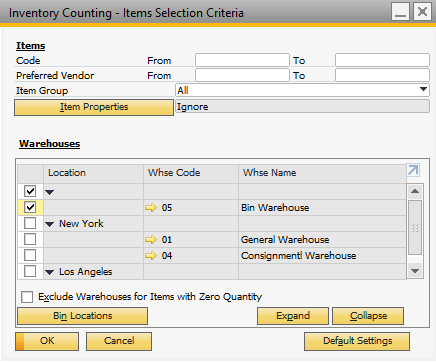Click the Code To input field

382,60
